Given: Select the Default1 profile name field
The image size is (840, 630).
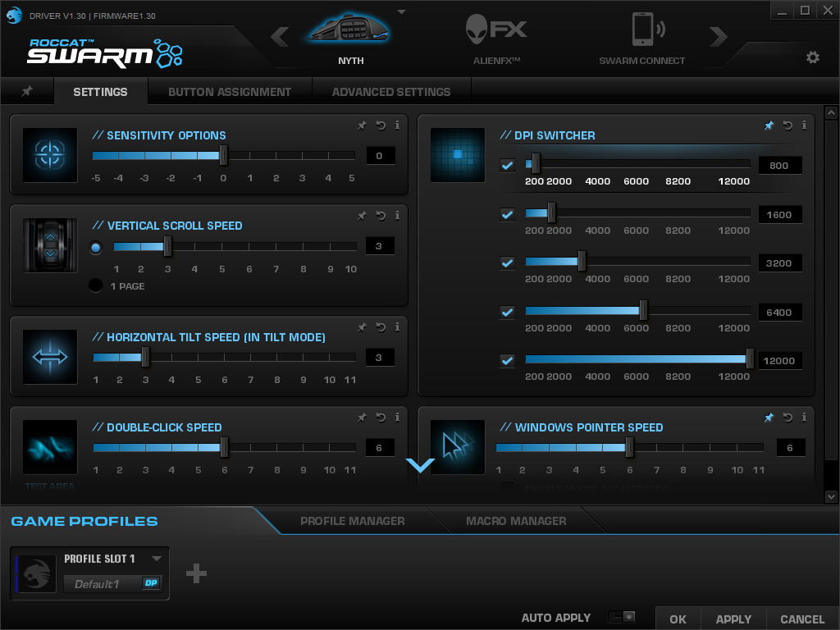Looking at the screenshot, I should click(103, 584).
